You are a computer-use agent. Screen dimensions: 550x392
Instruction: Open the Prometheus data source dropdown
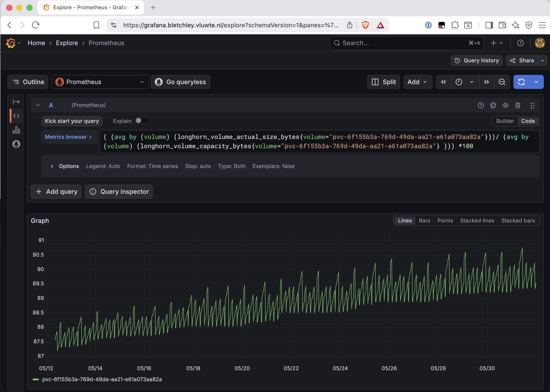click(x=100, y=82)
